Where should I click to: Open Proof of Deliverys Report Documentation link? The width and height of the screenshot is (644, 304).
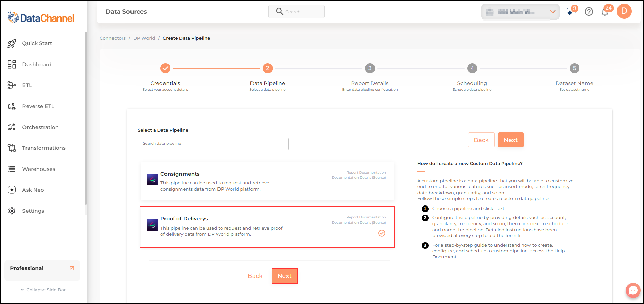366,217
